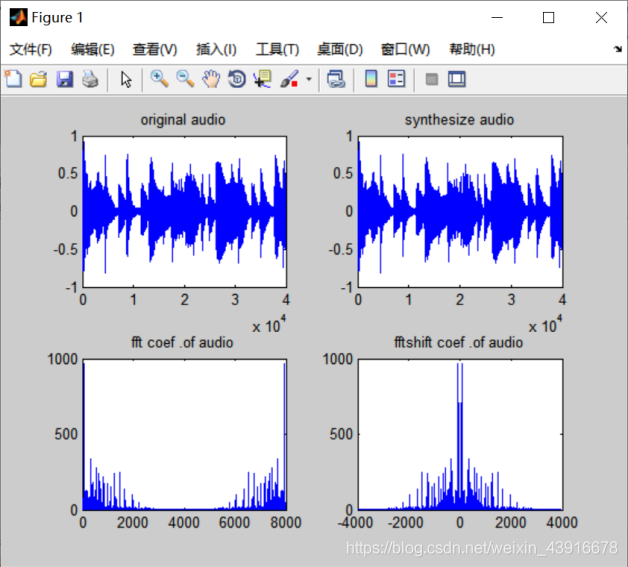628x567 pixels.
Task: Dock the figure using the corner arrow
Action: pyautogui.click(x=618, y=49)
